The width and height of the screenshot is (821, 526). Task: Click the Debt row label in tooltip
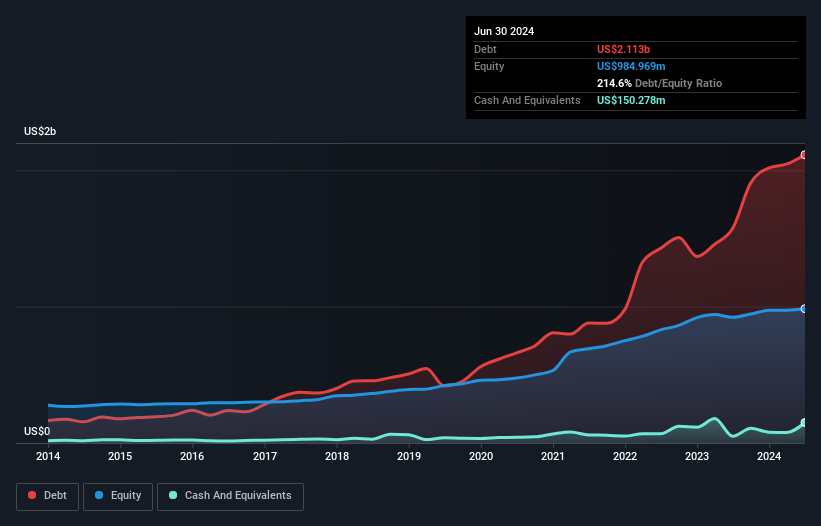[x=485, y=49]
